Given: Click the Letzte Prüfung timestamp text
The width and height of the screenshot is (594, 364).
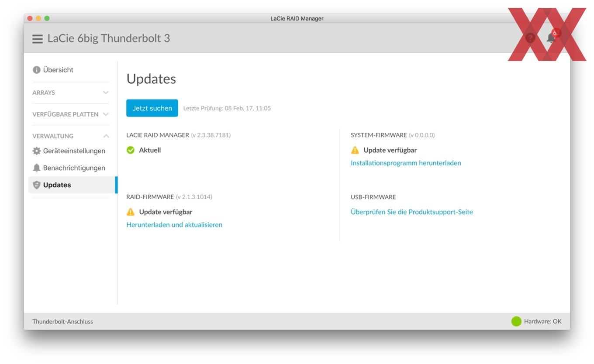Looking at the screenshot, I should pos(227,108).
